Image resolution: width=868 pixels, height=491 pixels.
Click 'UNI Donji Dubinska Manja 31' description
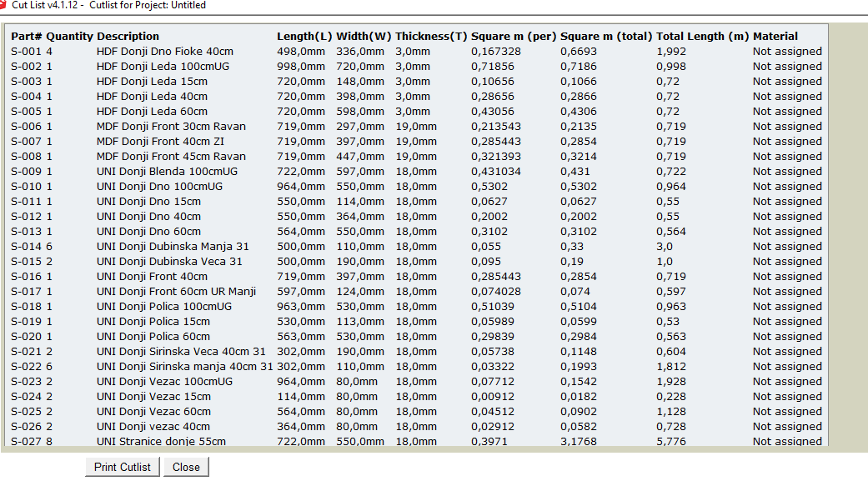173,246
